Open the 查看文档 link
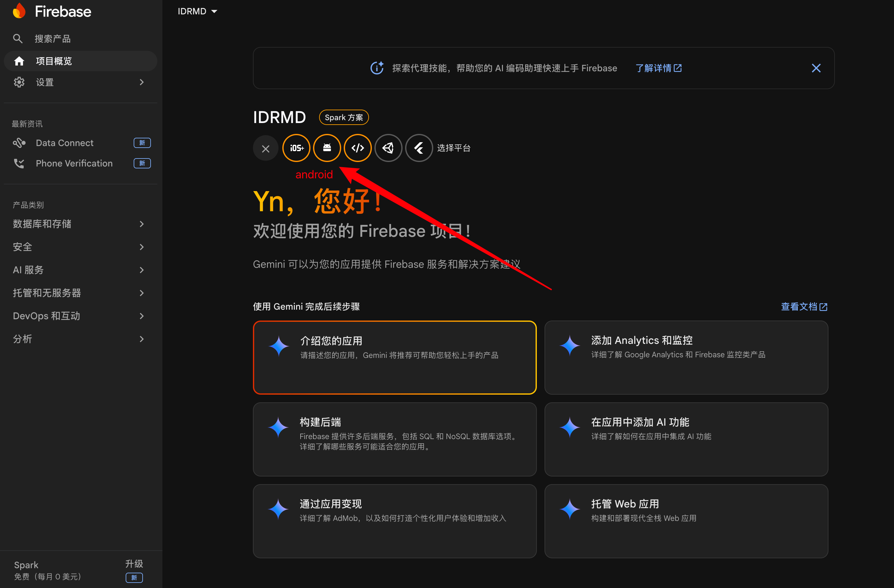 pos(804,306)
